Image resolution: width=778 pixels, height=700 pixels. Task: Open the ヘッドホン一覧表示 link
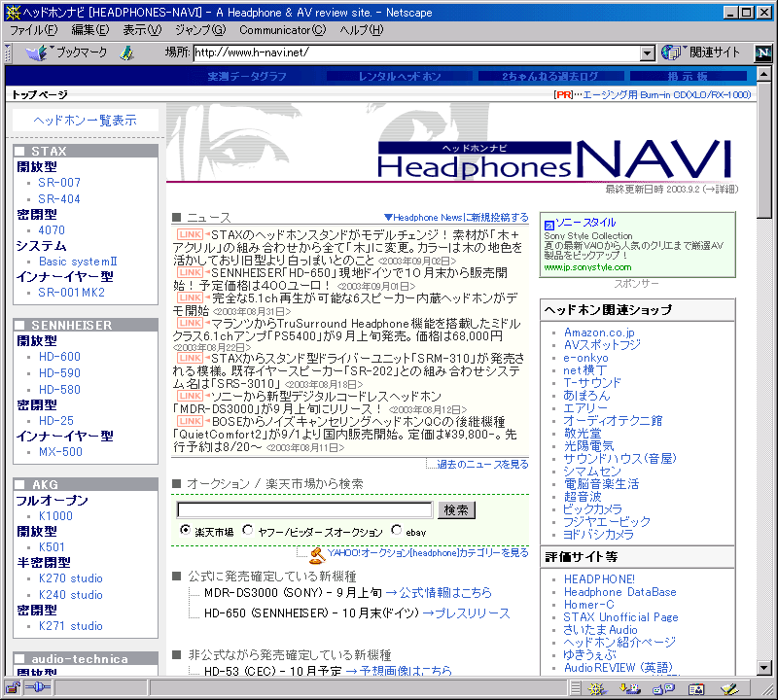click(x=85, y=121)
